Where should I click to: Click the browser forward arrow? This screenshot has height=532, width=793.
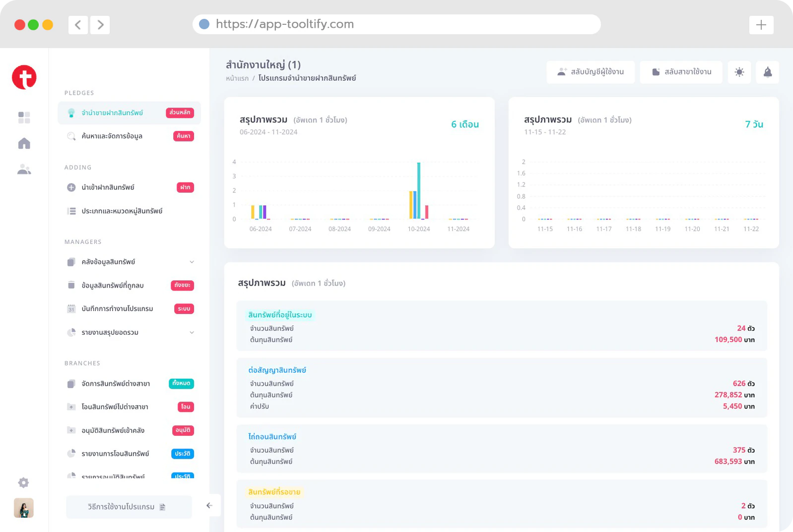(x=100, y=25)
